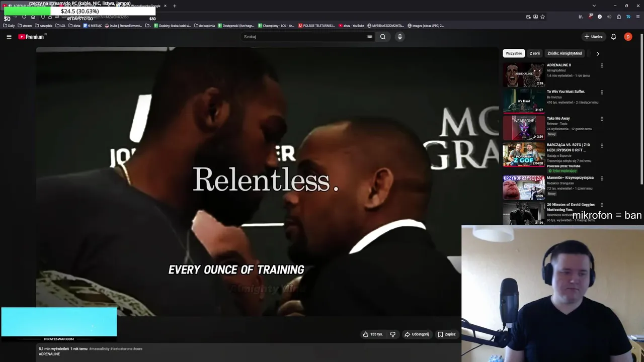Click the blue 7TV extension icon
The height and width of the screenshot is (362, 644).
pyautogui.click(x=628, y=17)
